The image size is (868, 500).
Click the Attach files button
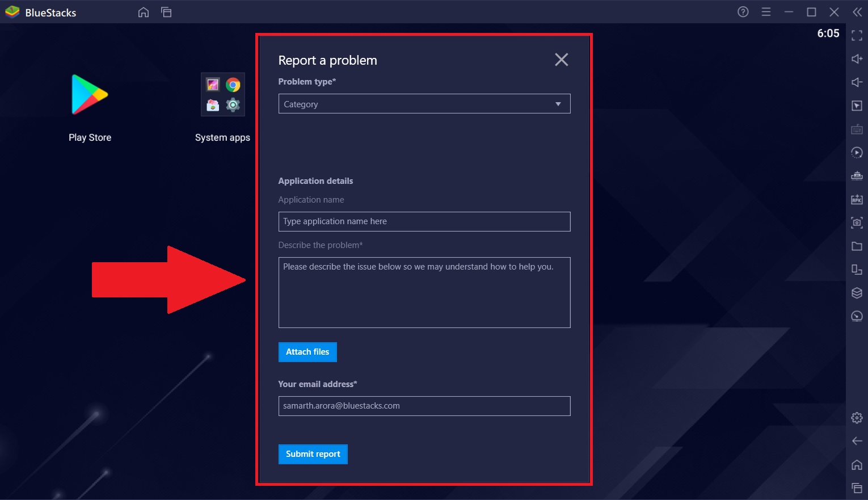(x=307, y=352)
